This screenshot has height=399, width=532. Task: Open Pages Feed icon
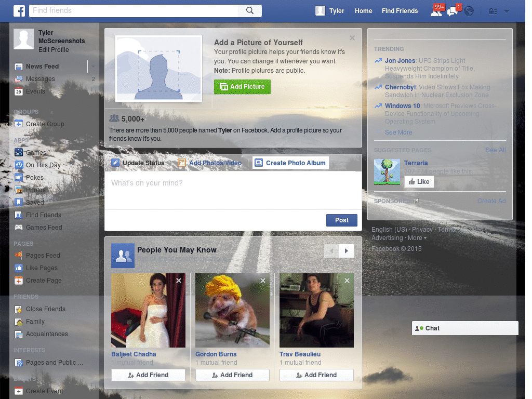tap(19, 256)
